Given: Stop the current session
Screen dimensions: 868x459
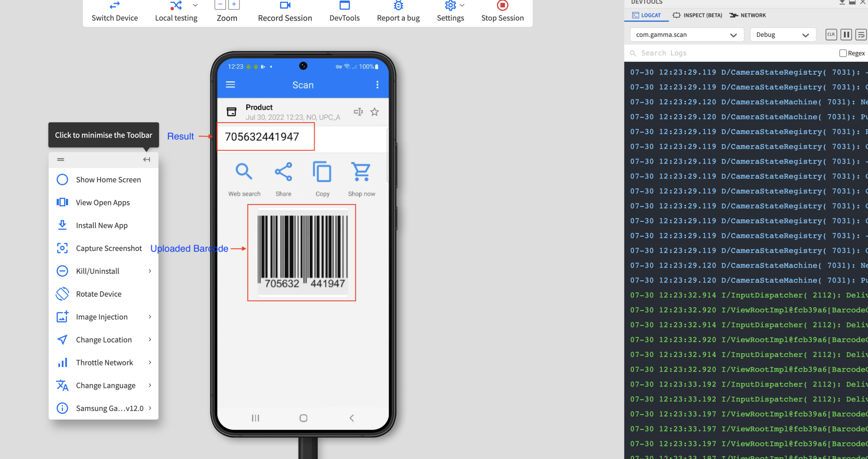Looking at the screenshot, I should (502, 6).
